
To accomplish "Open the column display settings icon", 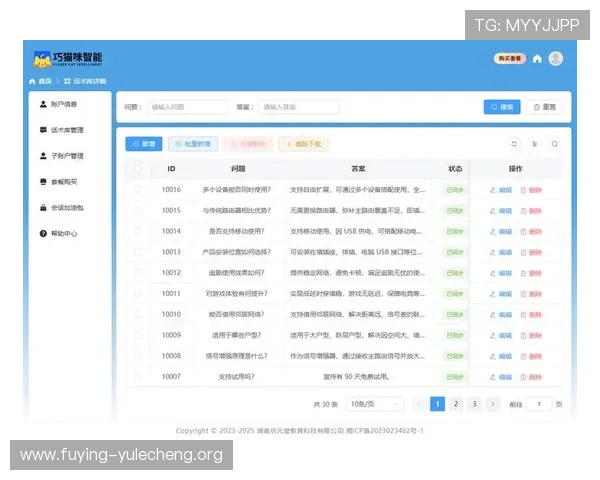I will pos(534,144).
